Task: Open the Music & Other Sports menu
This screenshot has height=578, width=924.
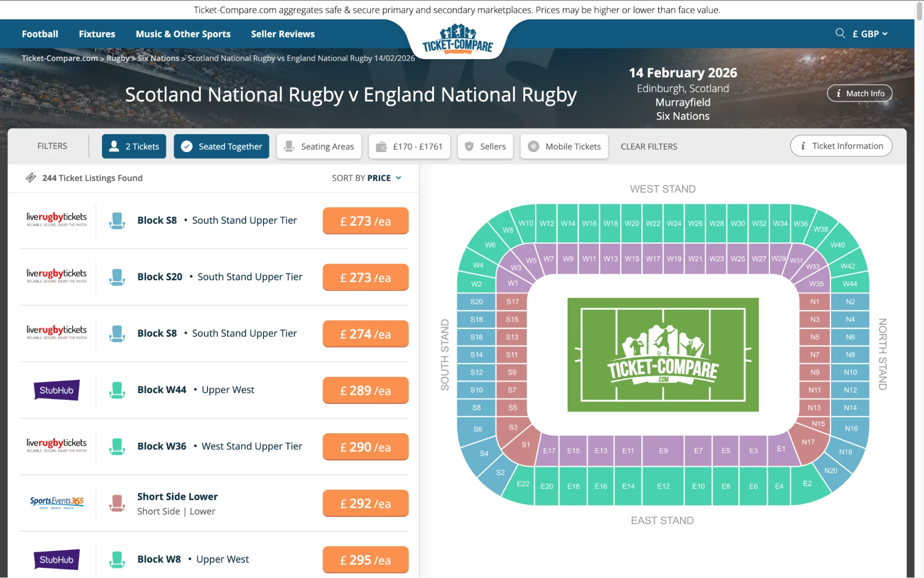Action: pos(183,33)
